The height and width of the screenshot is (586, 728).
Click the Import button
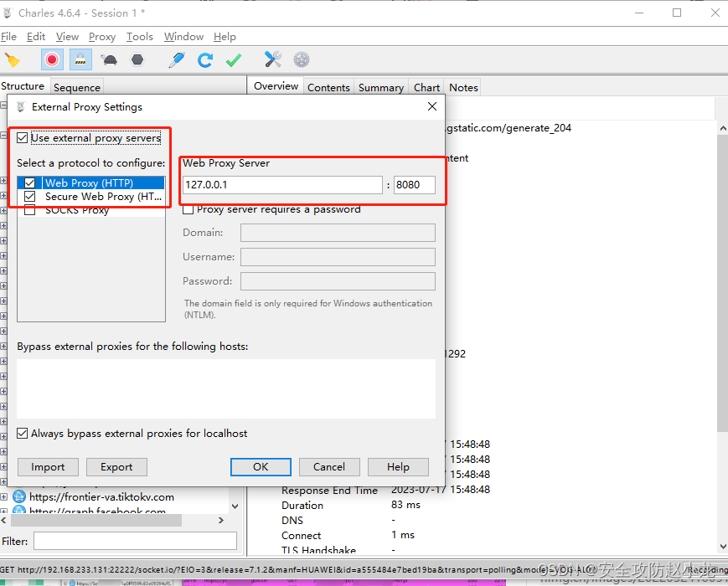(48, 467)
